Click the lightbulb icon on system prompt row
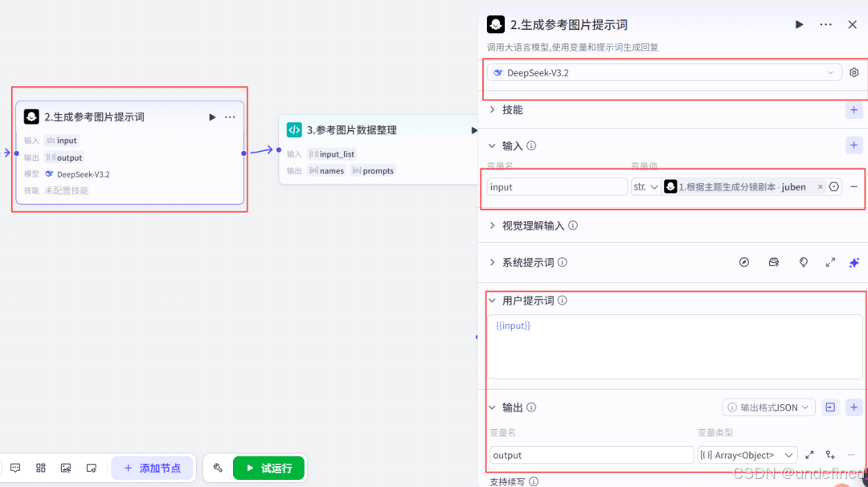Image resolution: width=868 pixels, height=487 pixels. [x=803, y=262]
